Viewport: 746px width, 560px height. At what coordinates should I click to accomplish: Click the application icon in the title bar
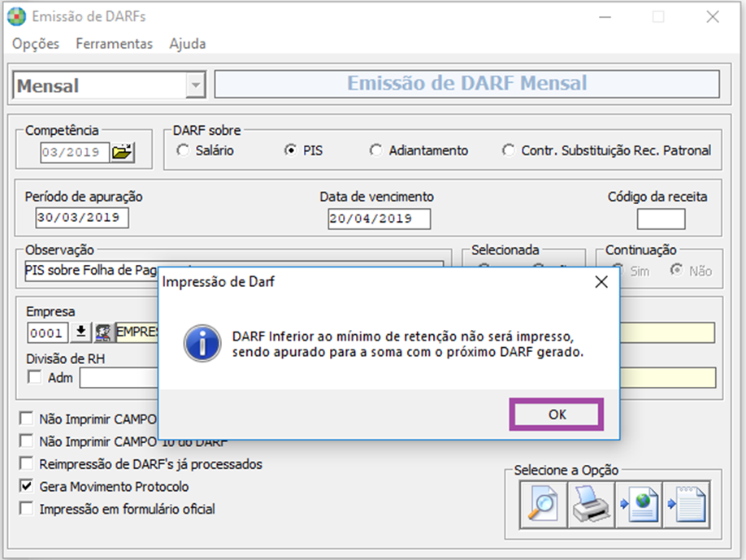pyautogui.click(x=15, y=15)
